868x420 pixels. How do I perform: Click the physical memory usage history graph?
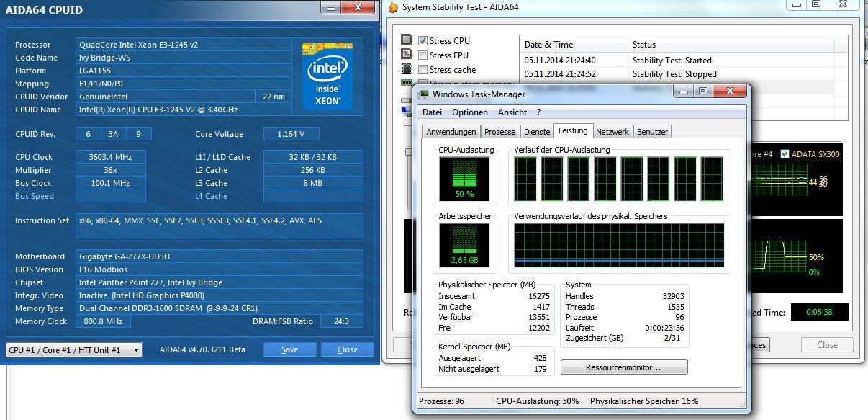[619, 245]
